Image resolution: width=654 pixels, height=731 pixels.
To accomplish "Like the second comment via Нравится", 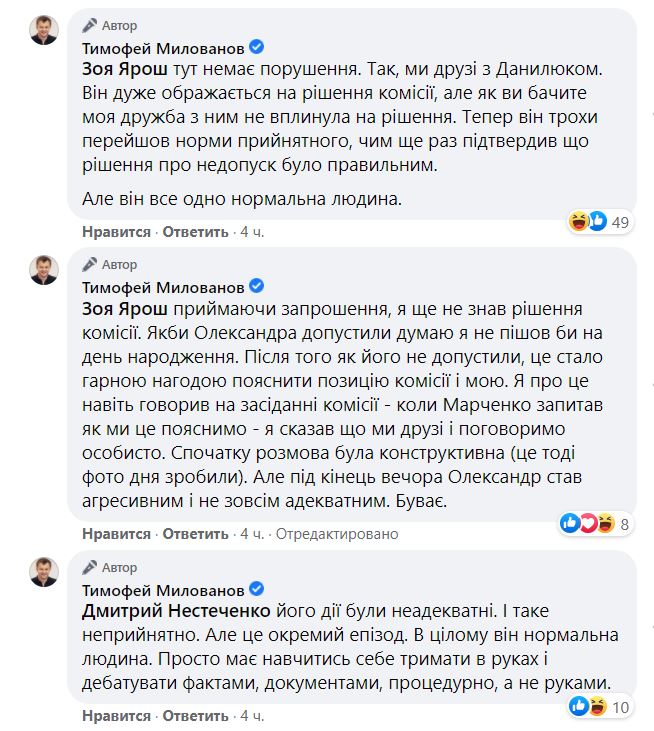I will pyautogui.click(x=116, y=534).
